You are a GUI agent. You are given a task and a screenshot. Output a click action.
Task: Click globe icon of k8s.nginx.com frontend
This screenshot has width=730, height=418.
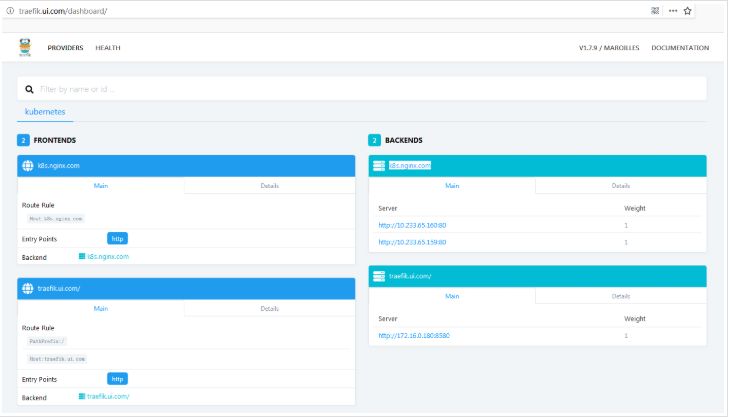tap(28, 166)
